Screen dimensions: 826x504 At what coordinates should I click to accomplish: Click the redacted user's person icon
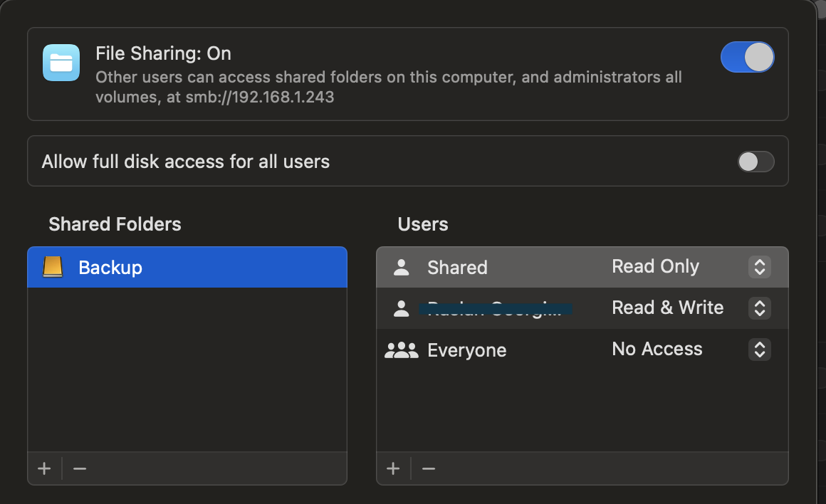[x=402, y=309]
